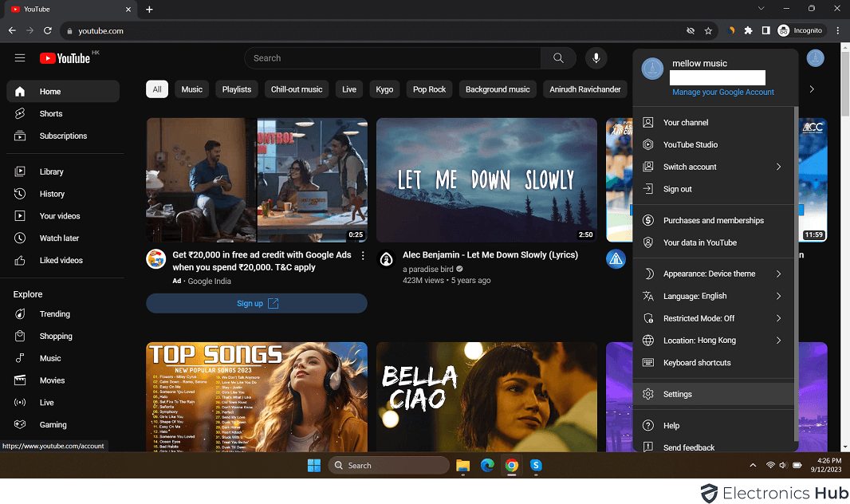Image resolution: width=850 pixels, height=504 pixels.
Task: Start voice search with microphone icon
Action: (x=596, y=58)
